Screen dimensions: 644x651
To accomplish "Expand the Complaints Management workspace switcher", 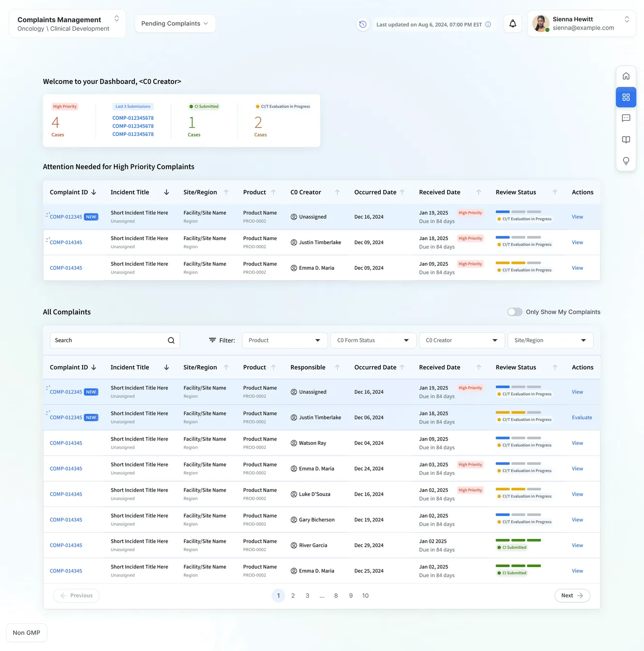I will (116, 18).
